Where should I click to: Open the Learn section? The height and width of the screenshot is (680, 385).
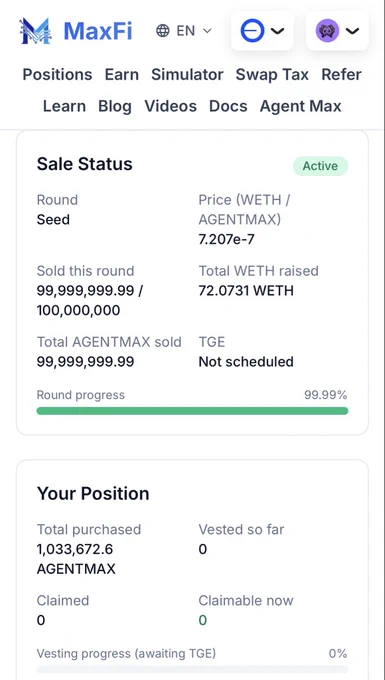pos(64,106)
